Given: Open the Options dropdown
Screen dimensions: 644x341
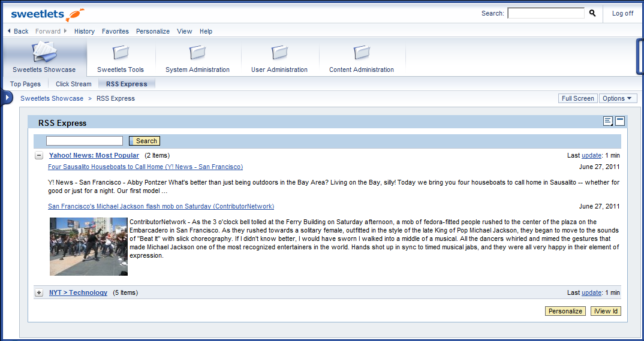Looking at the screenshot, I should coord(618,98).
